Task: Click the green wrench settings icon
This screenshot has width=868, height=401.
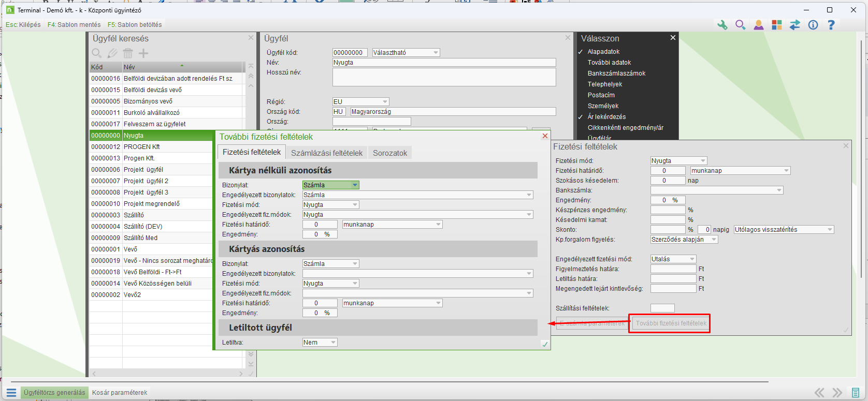Action: tap(722, 25)
